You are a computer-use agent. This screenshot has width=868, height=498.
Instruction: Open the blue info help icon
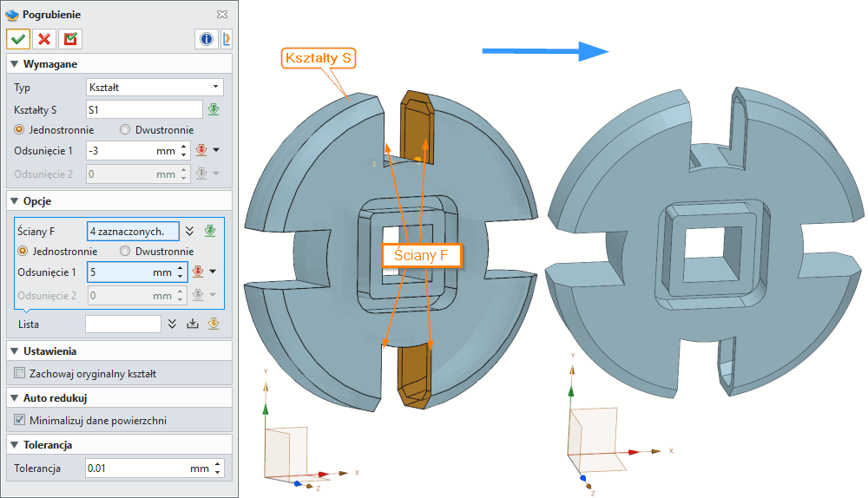pyautogui.click(x=207, y=39)
